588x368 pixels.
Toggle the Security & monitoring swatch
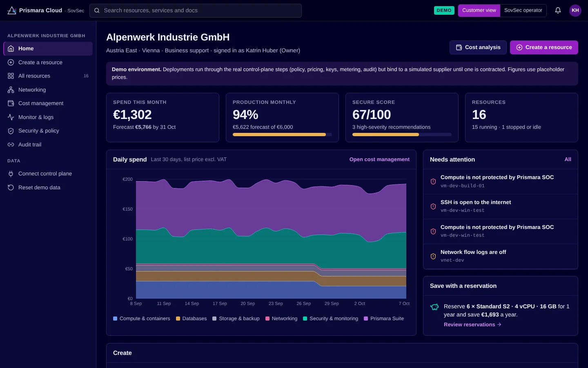305,319
